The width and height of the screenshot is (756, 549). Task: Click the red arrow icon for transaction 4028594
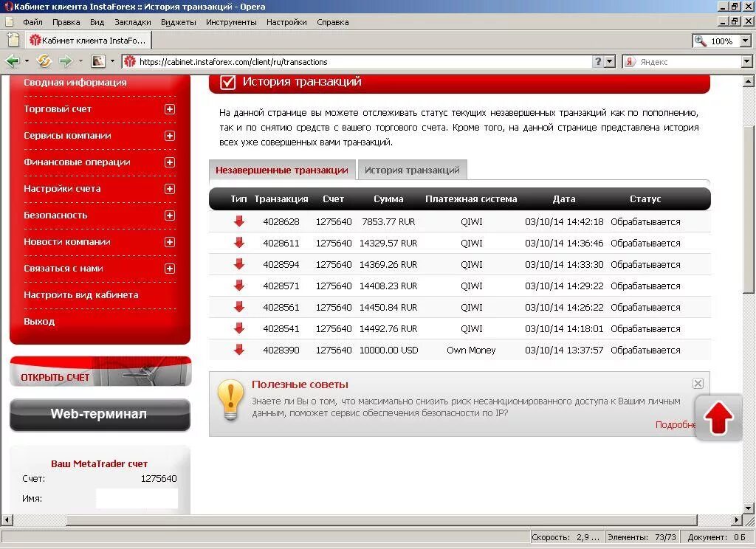pos(238,264)
